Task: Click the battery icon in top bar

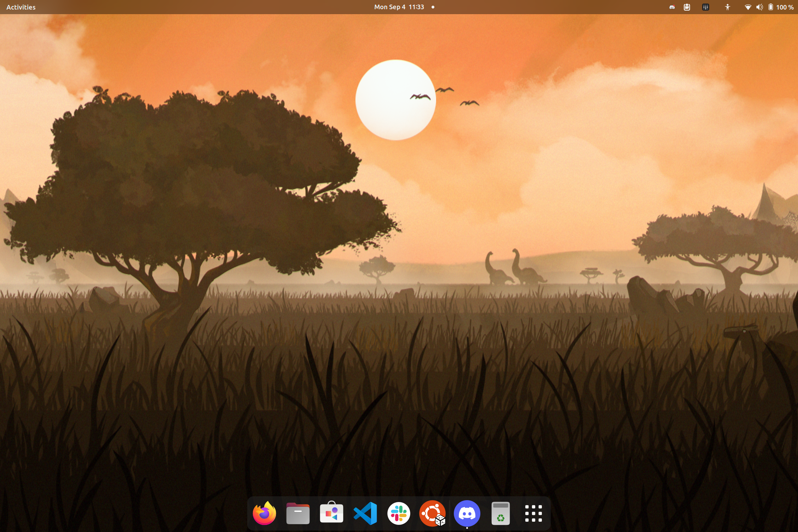Action: [x=770, y=7]
